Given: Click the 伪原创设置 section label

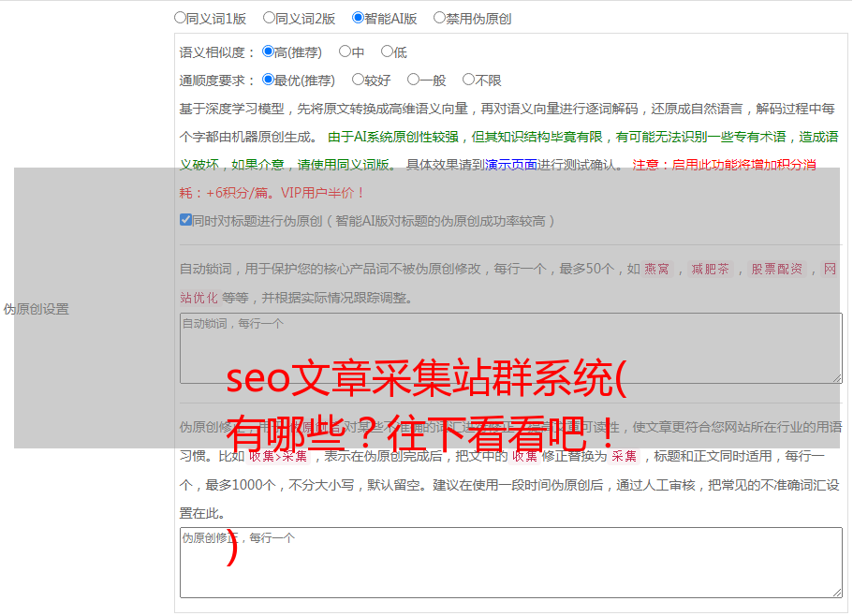Looking at the screenshot, I should click(36, 309).
